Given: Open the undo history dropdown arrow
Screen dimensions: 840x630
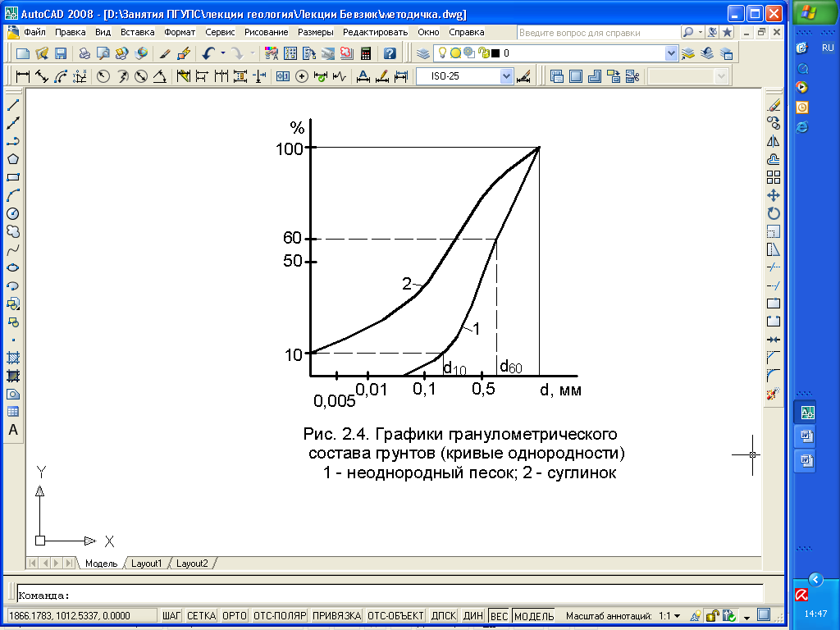Looking at the screenshot, I should point(223,53).
